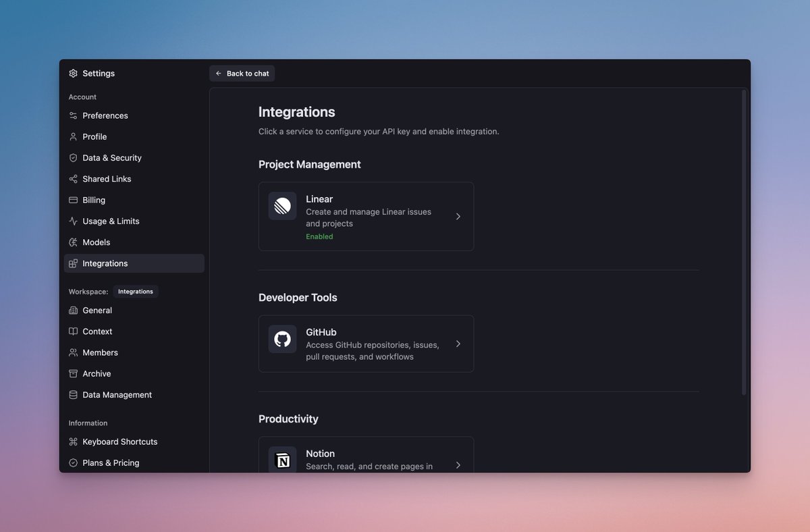Open the Profile settings page
The image size is (810, 532).
click(134, 136)
